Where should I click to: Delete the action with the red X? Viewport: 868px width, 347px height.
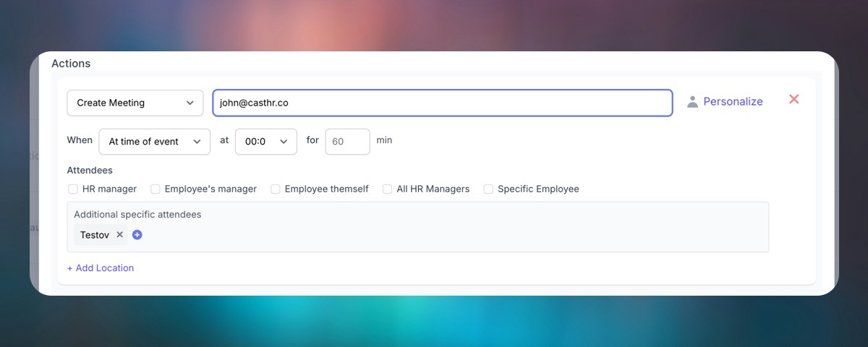point(793,100)
